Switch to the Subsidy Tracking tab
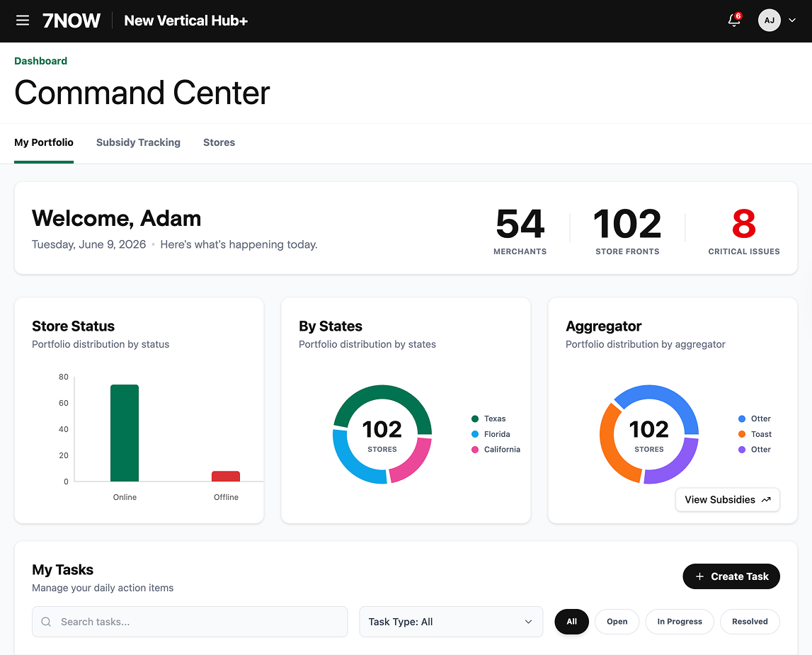 pyautogui.click(x=138, y=142)
